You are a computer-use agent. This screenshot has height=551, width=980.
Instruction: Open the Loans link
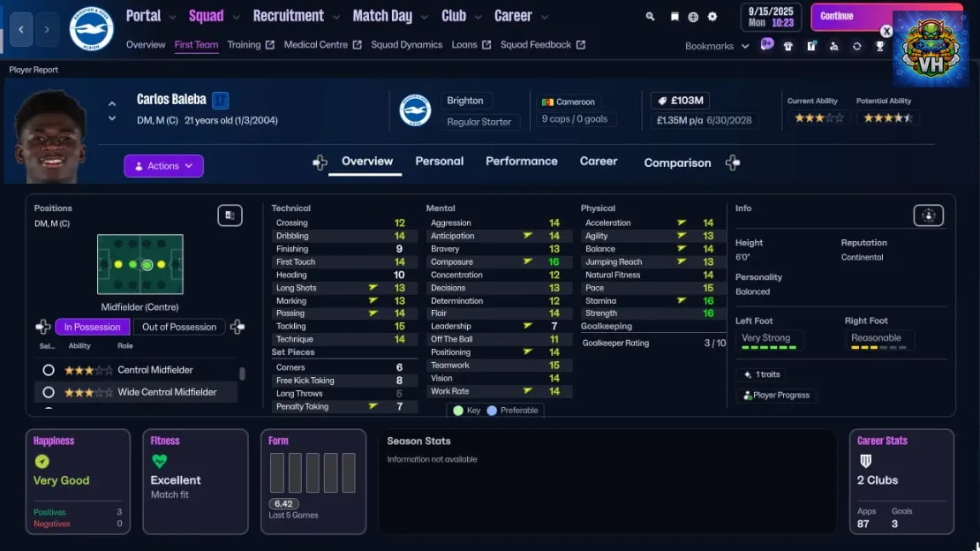pos(471,45)
